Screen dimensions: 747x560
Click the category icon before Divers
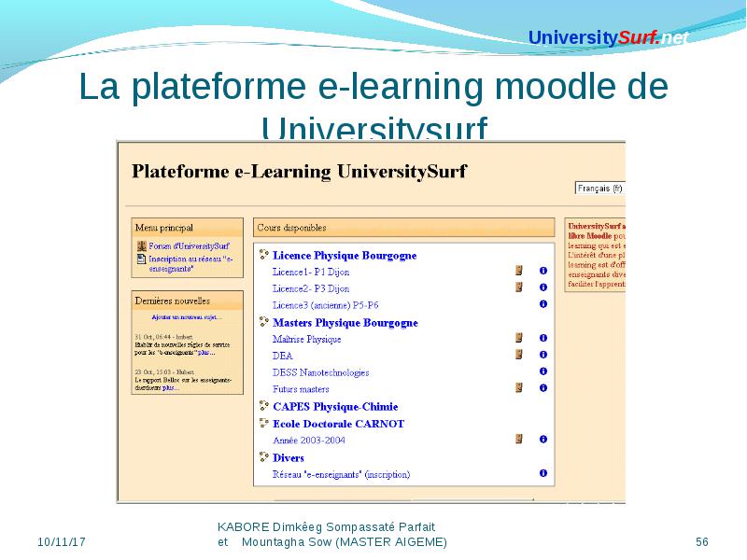pos(264,457)
